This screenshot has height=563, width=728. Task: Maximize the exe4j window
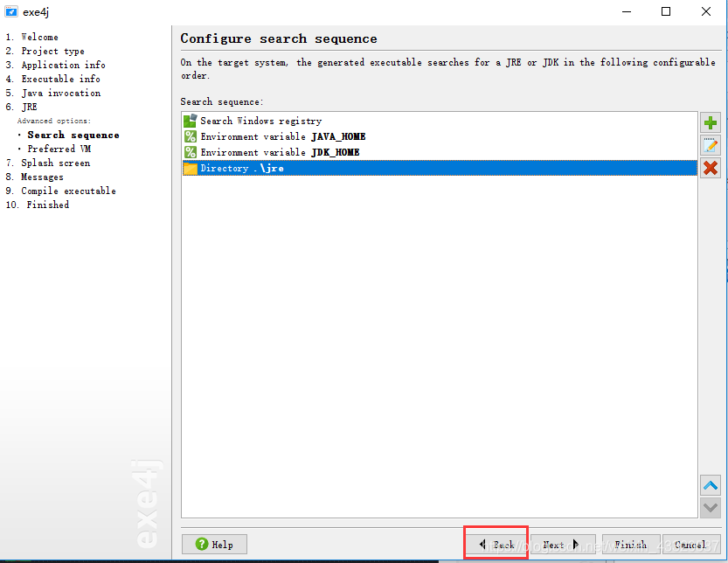click(666, 11)
